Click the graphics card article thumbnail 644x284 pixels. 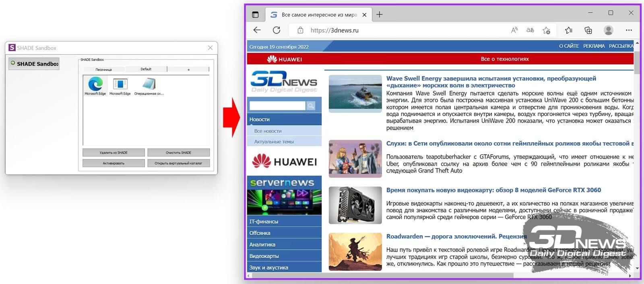tap(355, 205)
